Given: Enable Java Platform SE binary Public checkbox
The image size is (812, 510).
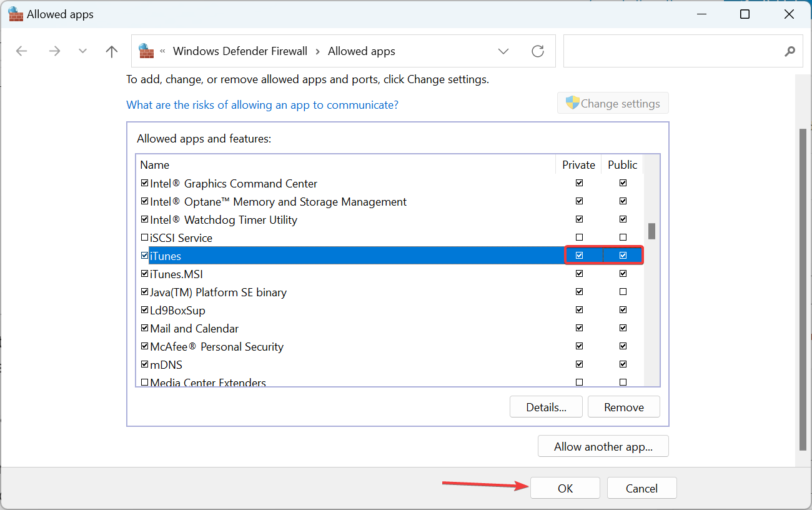Looking at the screenshot, I should click(x=623, y=292).
